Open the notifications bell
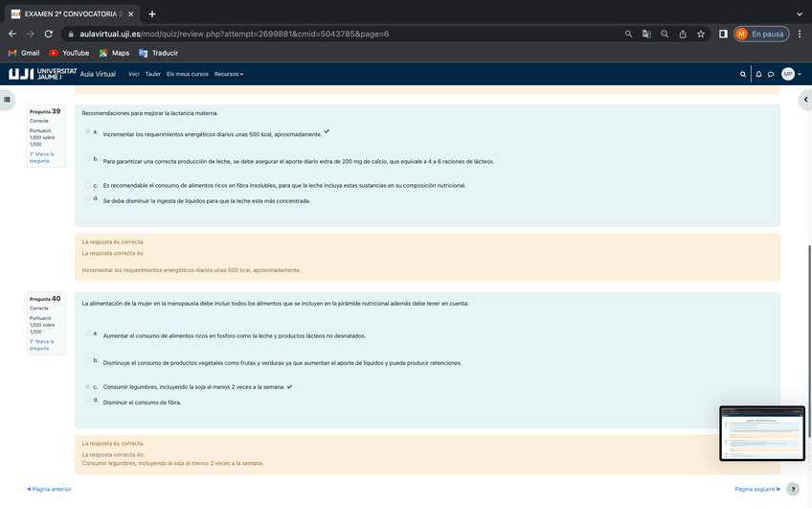This screenshot has height=508, width=812. (758, 74)
